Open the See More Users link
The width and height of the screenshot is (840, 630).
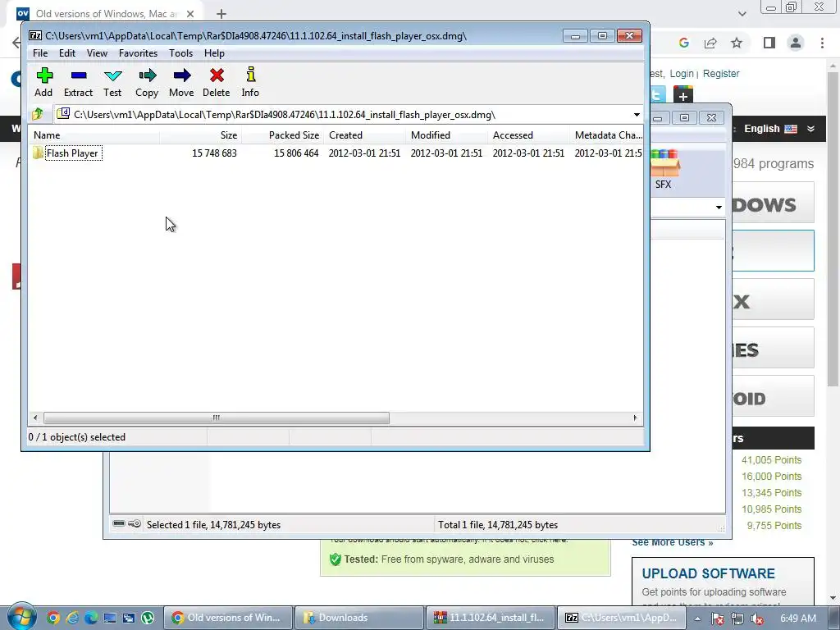(673, 542)
